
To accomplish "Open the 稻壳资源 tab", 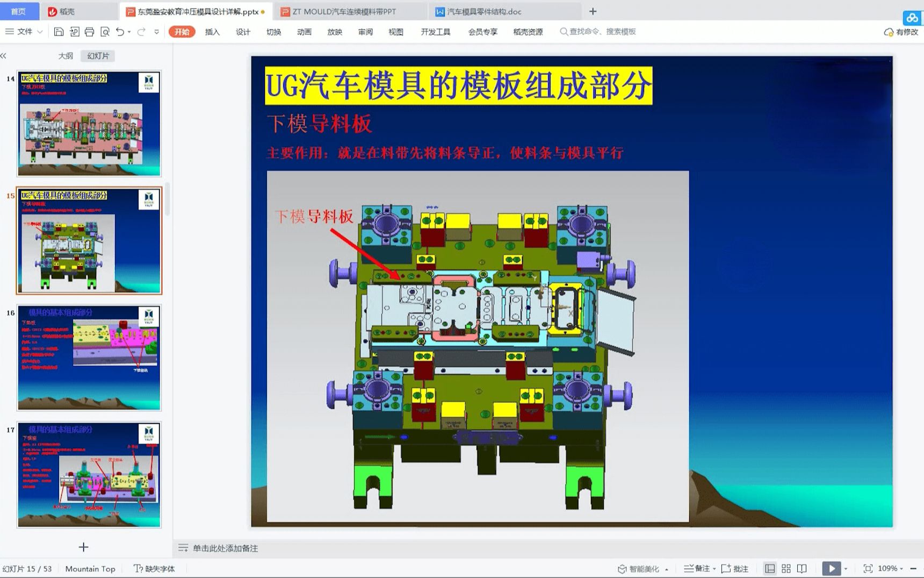I will (528, 32).
